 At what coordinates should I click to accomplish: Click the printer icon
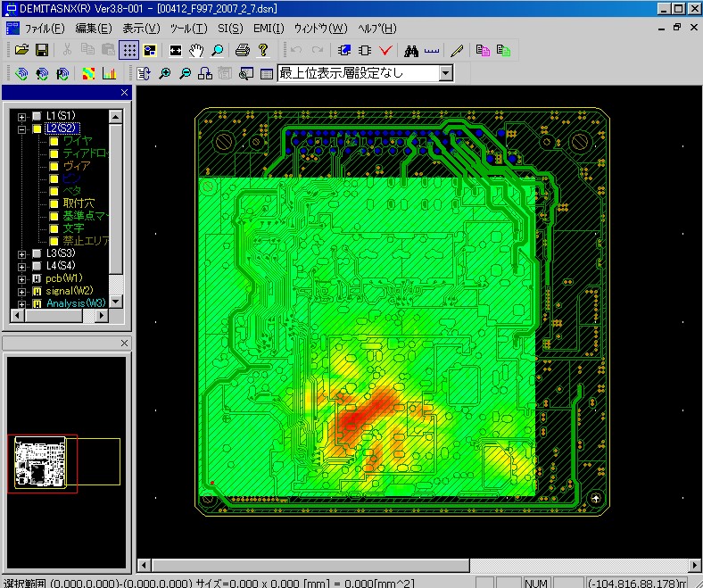(243, 50)
